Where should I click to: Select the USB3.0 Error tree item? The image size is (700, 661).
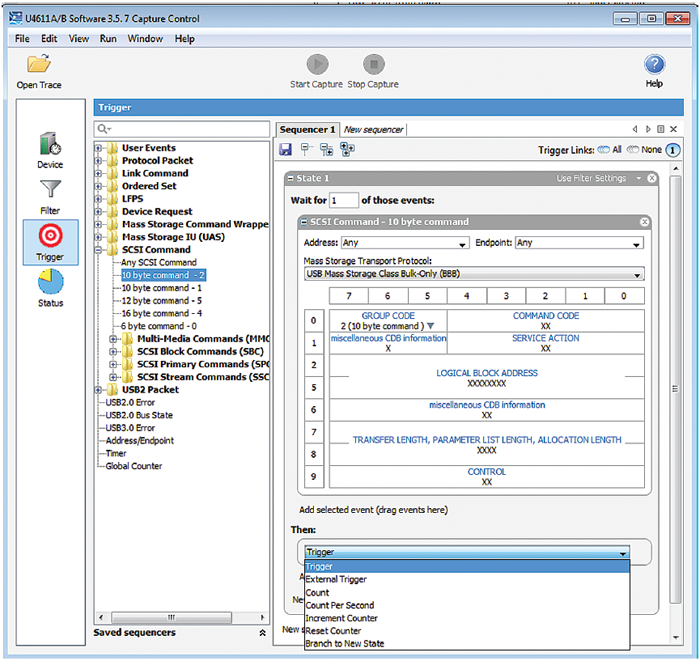[x=130, y=428]
